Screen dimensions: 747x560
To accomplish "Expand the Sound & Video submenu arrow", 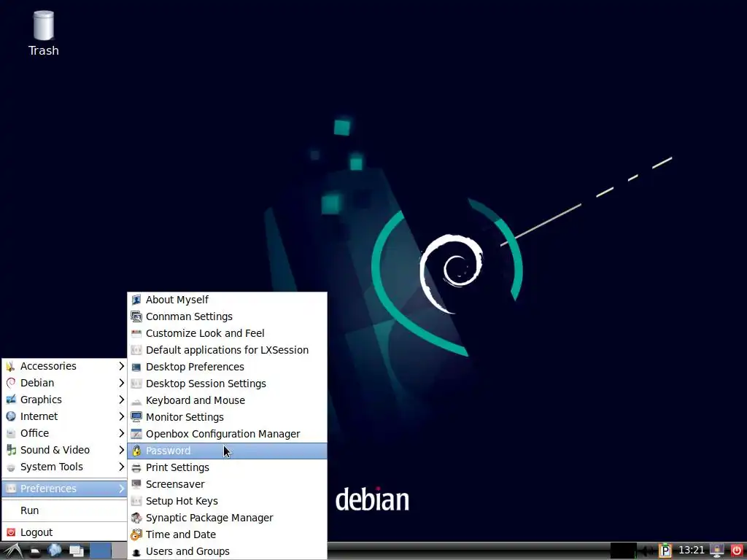I will [x=121, y=450].
